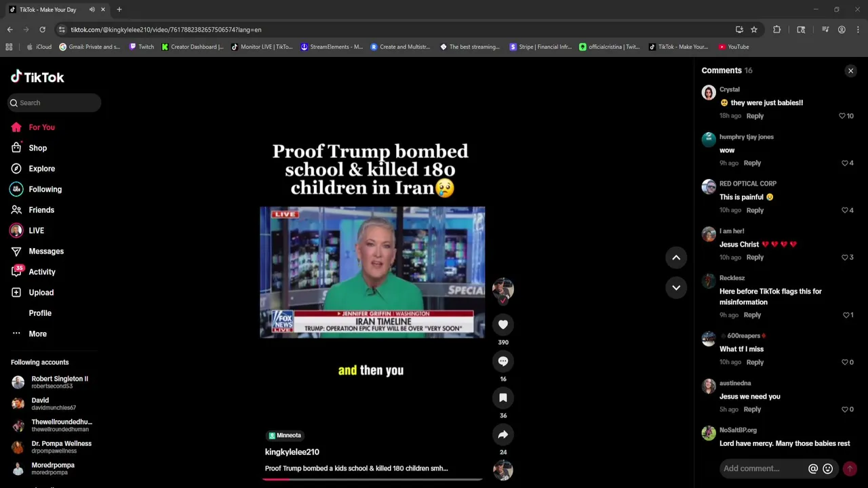Like humphry tjay jones comment
The height and width of the screenshot is (488, 868).
point(845,163)
